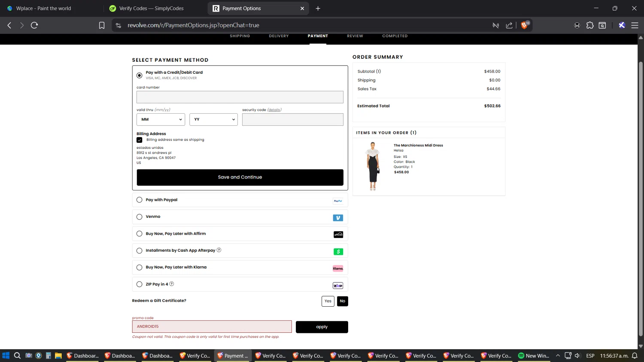Go to the COMPLETED checkout step

click(x=395, y=36)
